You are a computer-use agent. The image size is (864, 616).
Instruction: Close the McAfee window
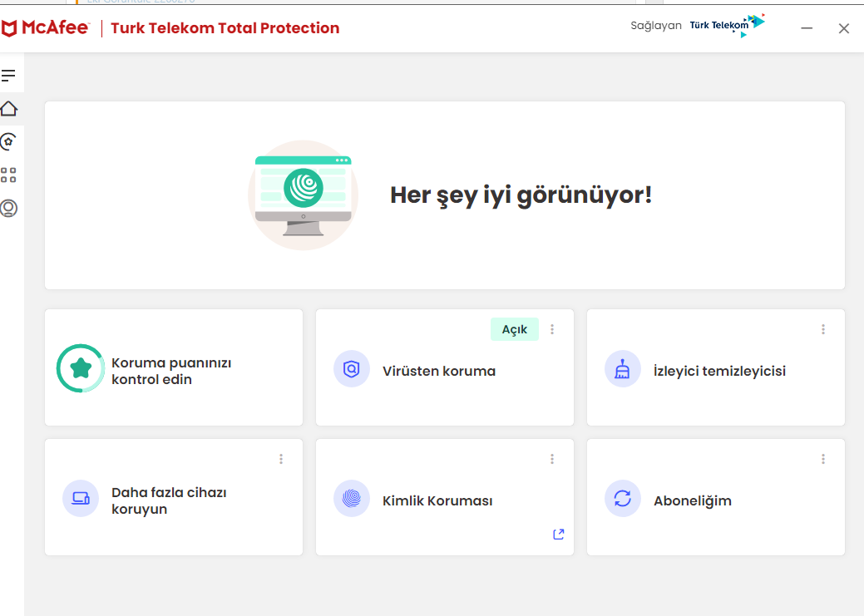click(843, 28)
